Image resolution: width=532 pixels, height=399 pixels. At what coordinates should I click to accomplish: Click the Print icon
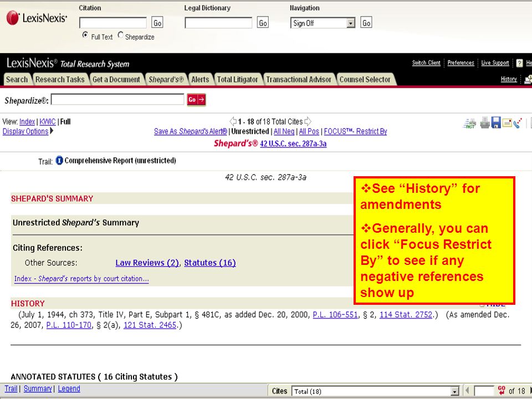485,122
